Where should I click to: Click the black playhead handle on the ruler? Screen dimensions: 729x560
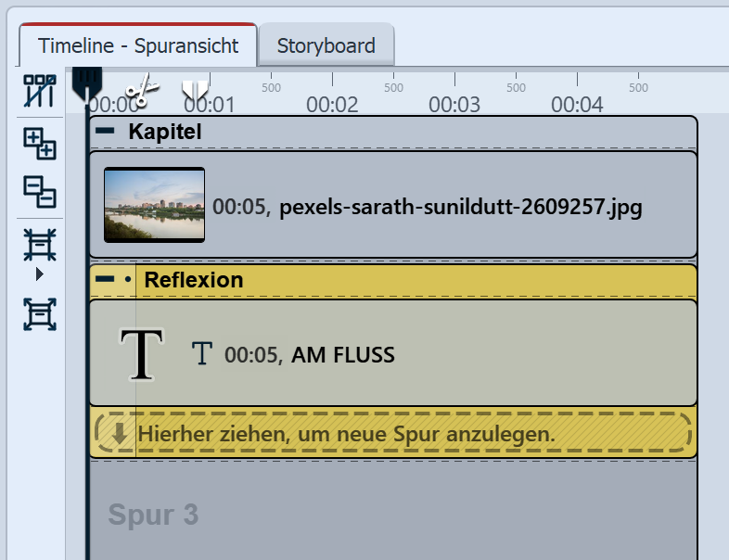coord(86,82)
